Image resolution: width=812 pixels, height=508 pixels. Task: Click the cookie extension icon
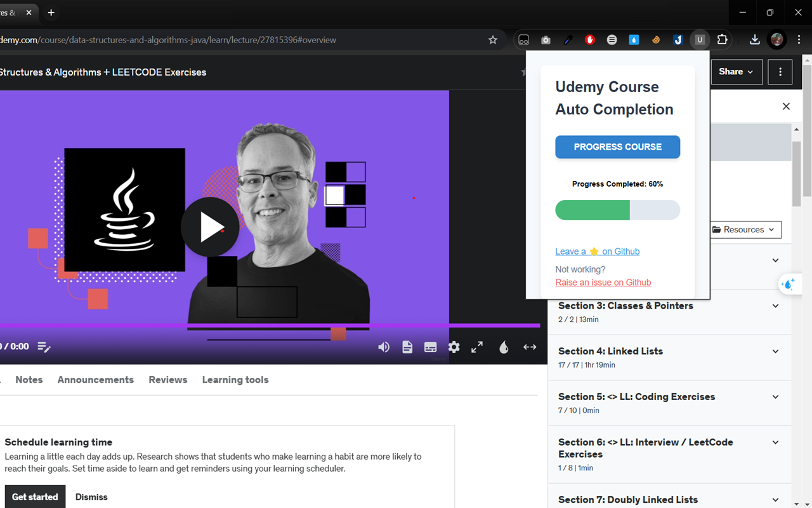(x=655, y=39)
